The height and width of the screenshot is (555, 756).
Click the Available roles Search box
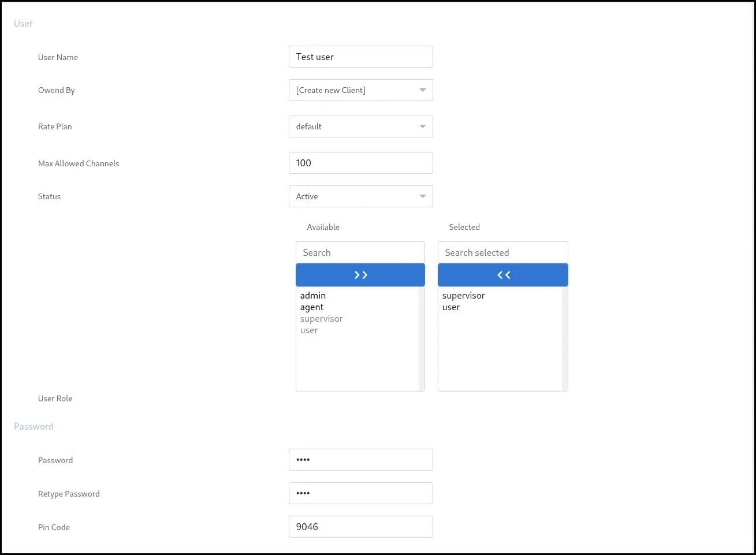(x=360, y=252)
